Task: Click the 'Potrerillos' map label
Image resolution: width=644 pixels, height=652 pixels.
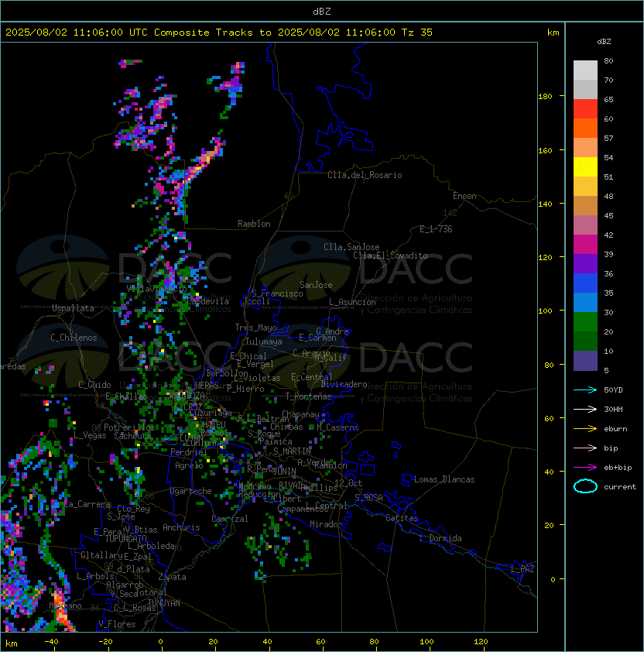Action: (129, 427)
